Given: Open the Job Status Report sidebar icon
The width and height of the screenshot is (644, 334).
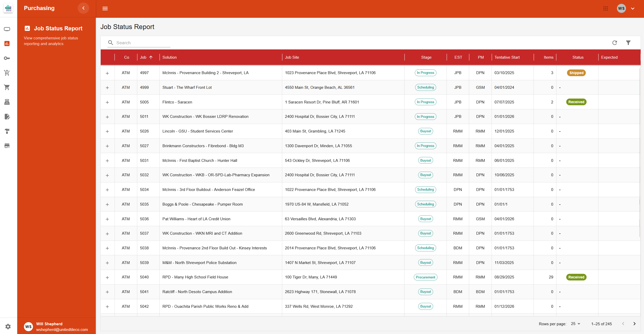Looking at the screenshot, I should tap(7, 43).
